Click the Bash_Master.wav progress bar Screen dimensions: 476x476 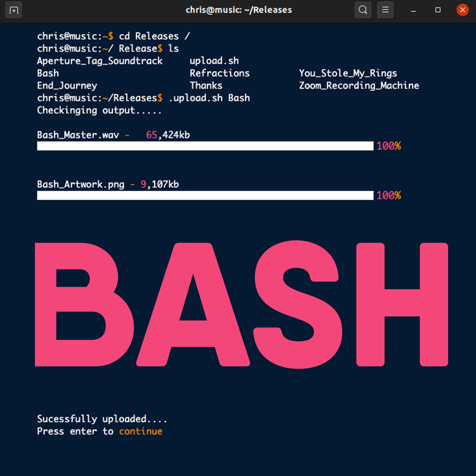(x=205, y=146)
